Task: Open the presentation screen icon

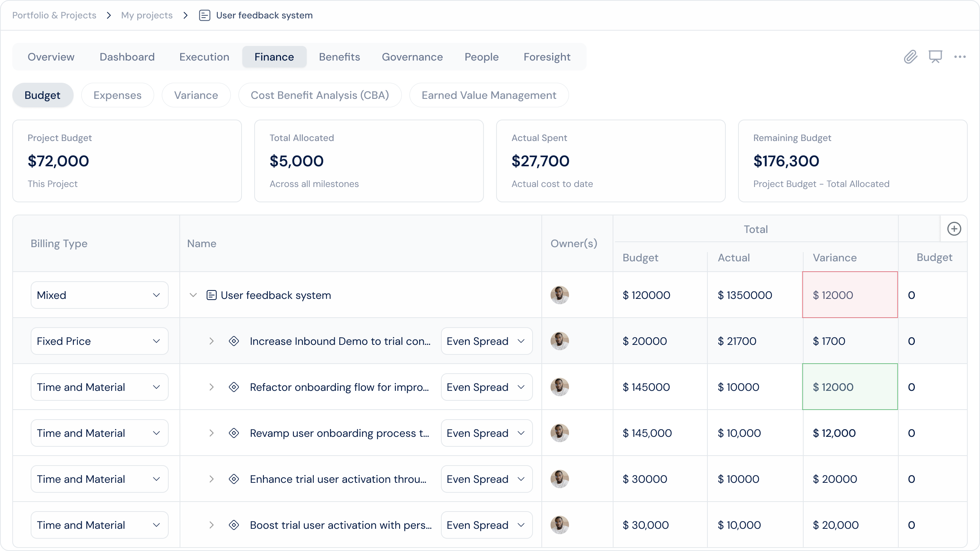Action: [x=935, y=57]
